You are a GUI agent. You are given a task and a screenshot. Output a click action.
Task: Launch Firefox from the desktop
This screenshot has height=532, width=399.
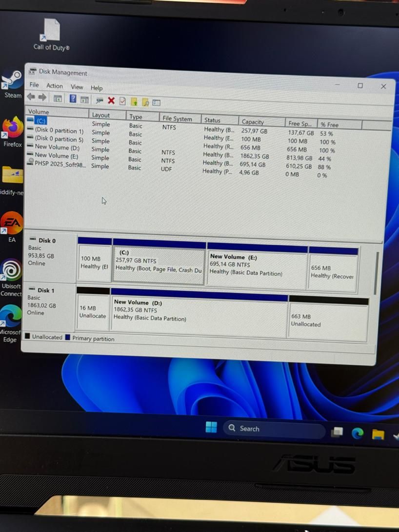[x=12, y=132]
